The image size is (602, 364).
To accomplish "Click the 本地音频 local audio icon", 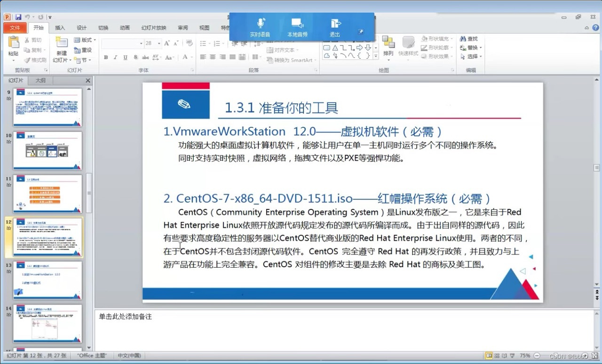I will tap(297, 23).
